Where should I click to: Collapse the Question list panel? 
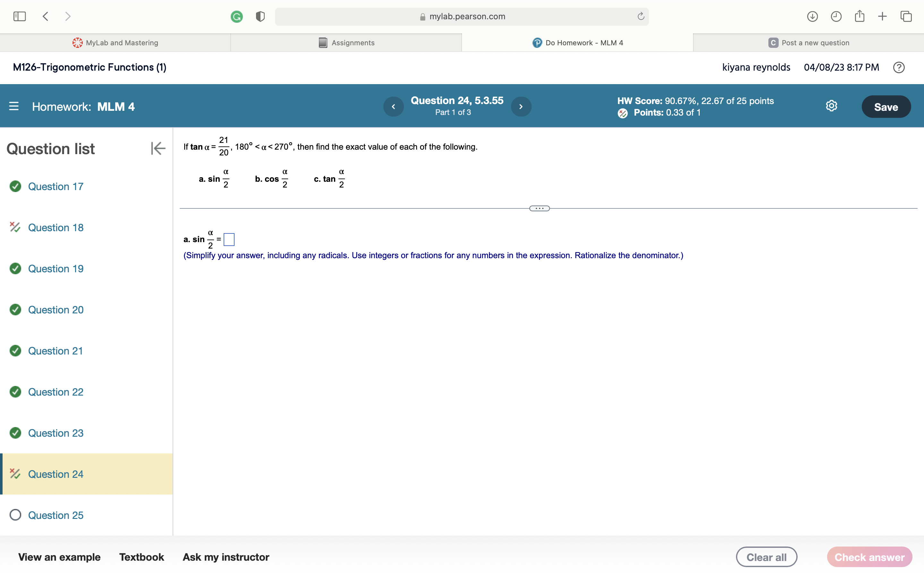click(158, 148)
